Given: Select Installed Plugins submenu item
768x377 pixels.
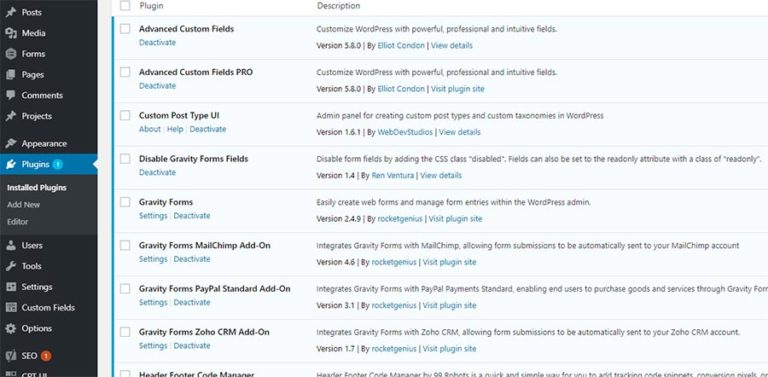Looking at the screenshot, I should (x=37, y=188).
